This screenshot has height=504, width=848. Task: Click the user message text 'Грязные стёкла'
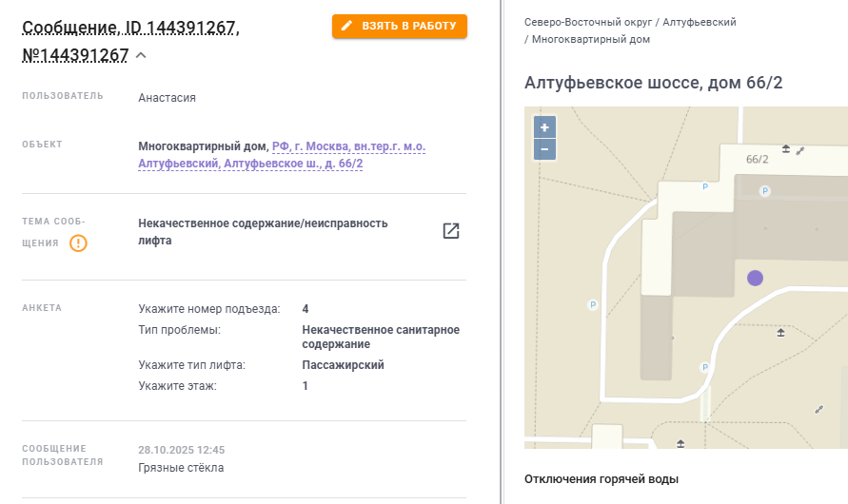[x=181, y=467]
